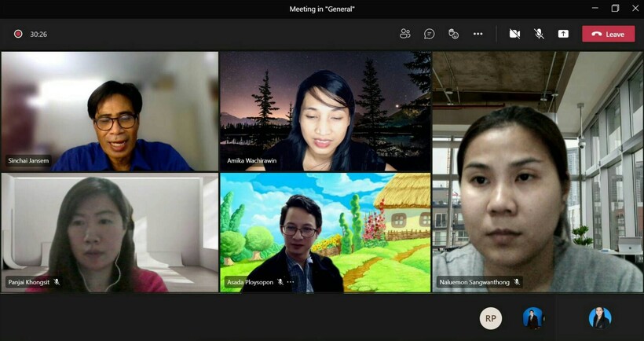Turn the camera on
The image size is (644, 341).
click(x=514, y=34)
